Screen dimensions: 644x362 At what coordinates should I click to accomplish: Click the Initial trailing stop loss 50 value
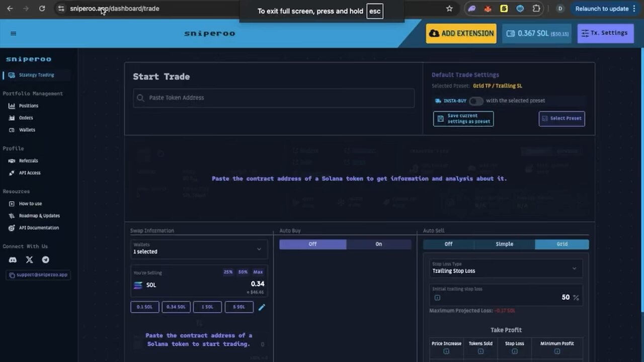click(566, 298)
